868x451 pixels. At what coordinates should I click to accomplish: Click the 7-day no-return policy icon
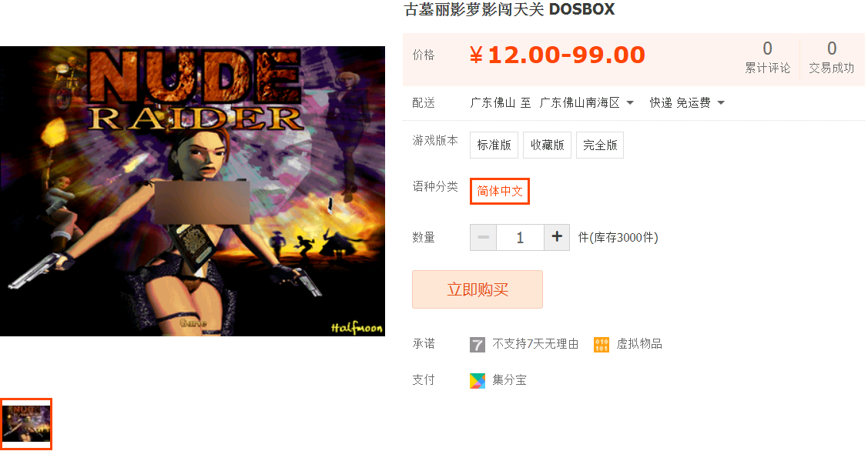click(478, 345)
